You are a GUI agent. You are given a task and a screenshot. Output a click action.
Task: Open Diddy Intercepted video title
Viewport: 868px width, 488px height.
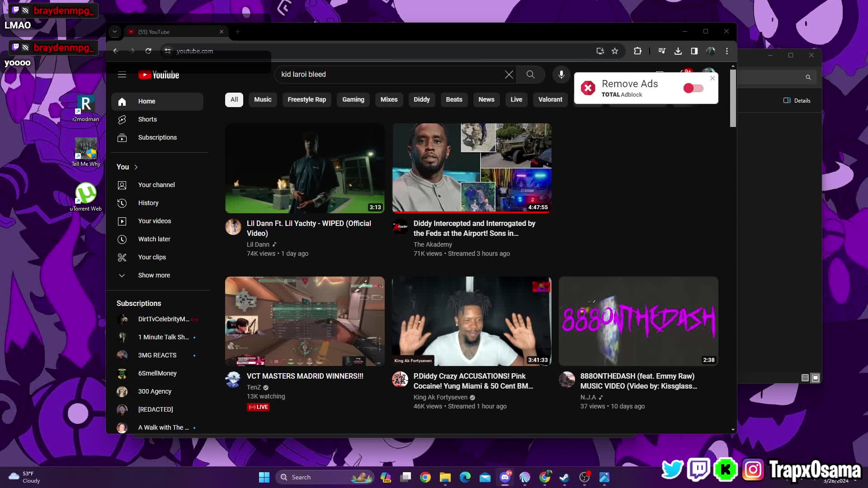click(x=474, y=229)
